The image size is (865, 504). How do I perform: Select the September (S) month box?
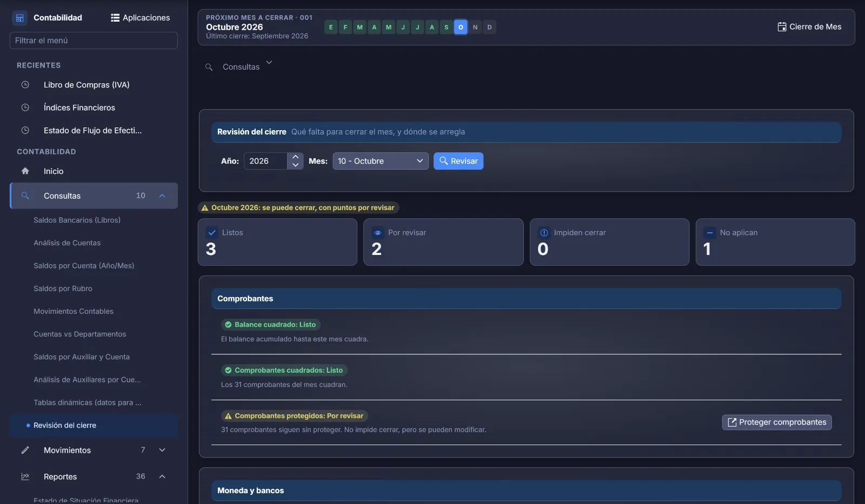[446, 27]
